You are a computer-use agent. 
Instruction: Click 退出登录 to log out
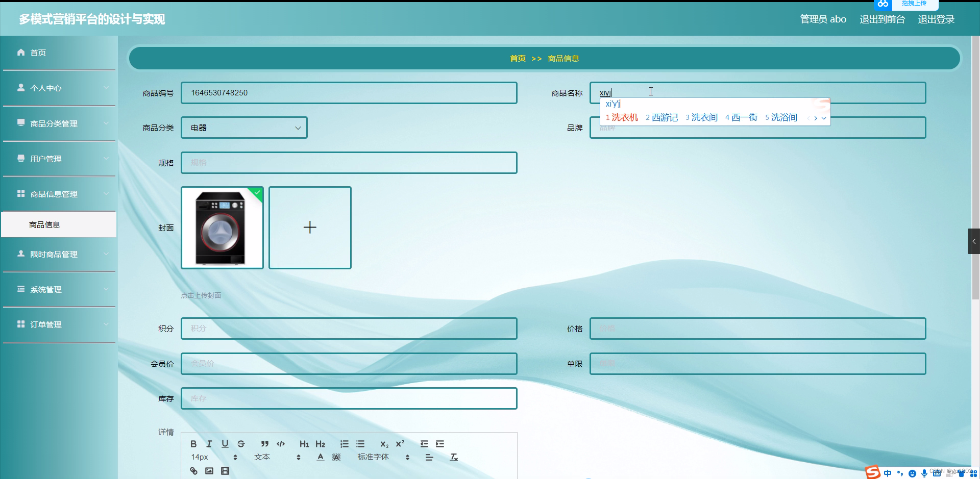pyautogui.click(x=936, y=19)
